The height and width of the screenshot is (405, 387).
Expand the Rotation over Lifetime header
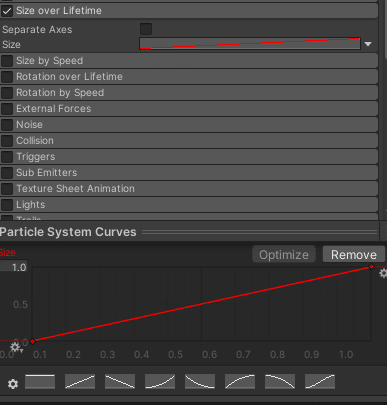[x=189, y=77]
